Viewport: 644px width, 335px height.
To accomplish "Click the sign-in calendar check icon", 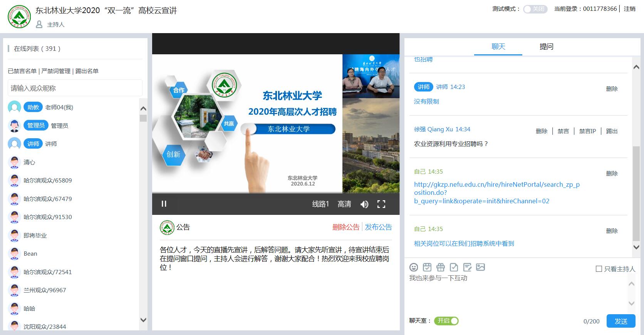I will [427, 267].
